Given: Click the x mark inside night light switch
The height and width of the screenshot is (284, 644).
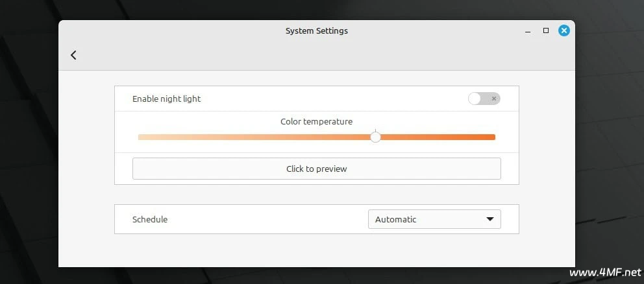Looking at the screenshot, I should coord(494,99).
